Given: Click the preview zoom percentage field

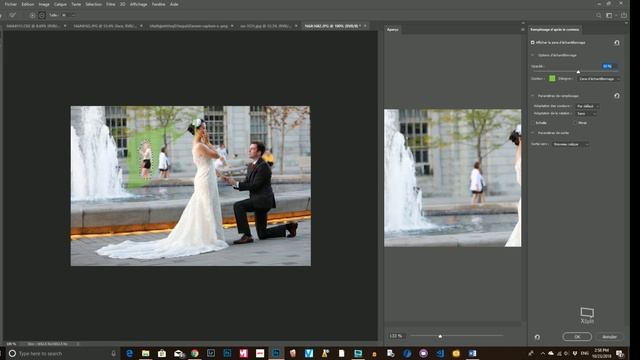Looking at the screenshot, I should (396, 336).
